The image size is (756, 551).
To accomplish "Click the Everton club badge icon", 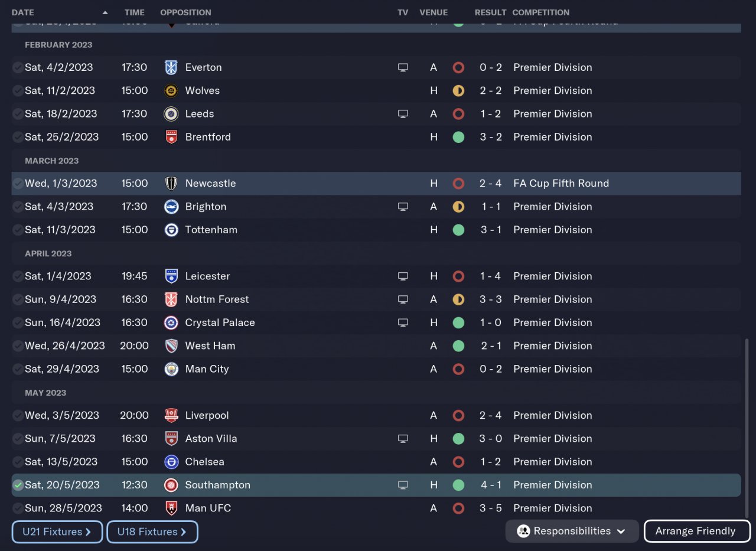I will tap(171, 67).
